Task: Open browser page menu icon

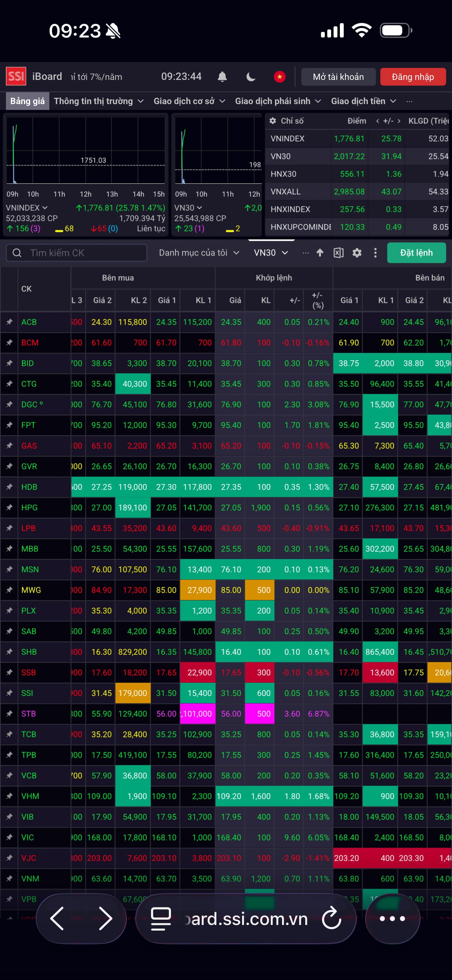Action: click(x=160, y=919)
